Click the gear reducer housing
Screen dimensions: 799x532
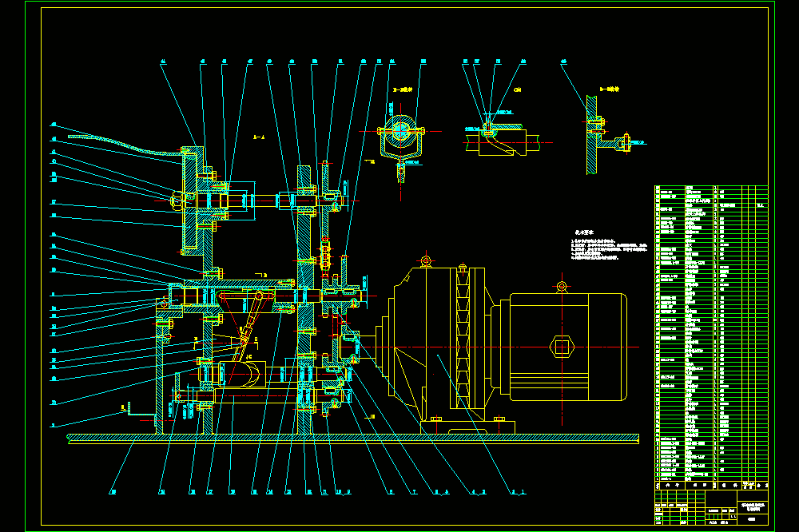point(435,347)
